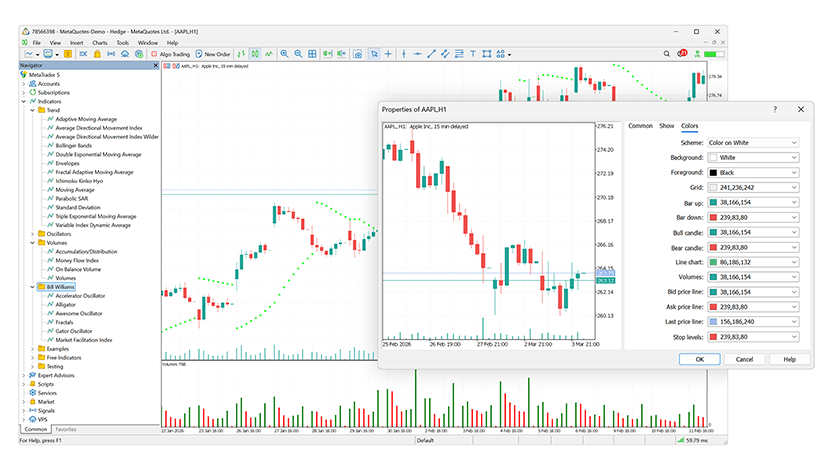Select the trendline drawing tool

[431, 54]
